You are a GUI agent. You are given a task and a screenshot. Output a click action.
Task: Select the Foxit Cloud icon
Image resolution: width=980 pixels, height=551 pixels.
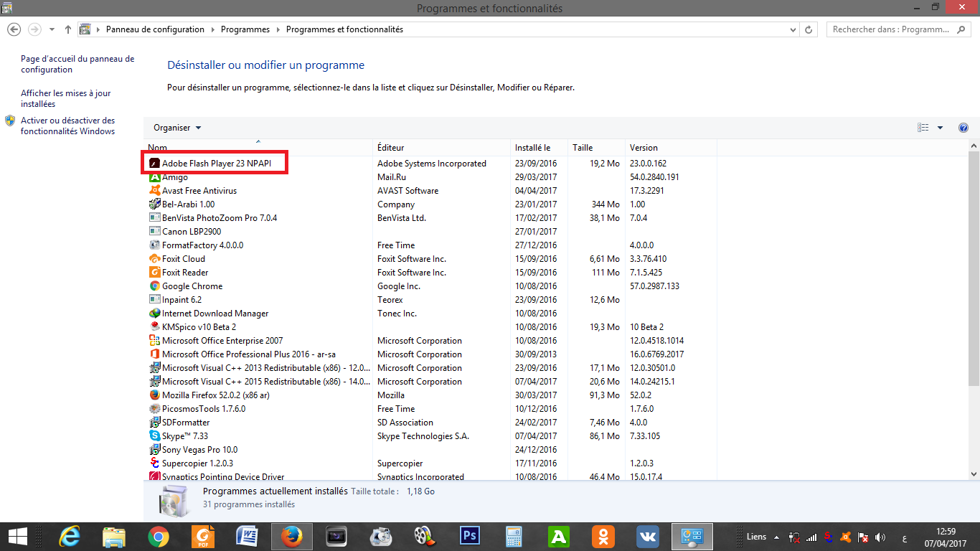[x=154, y=259]
